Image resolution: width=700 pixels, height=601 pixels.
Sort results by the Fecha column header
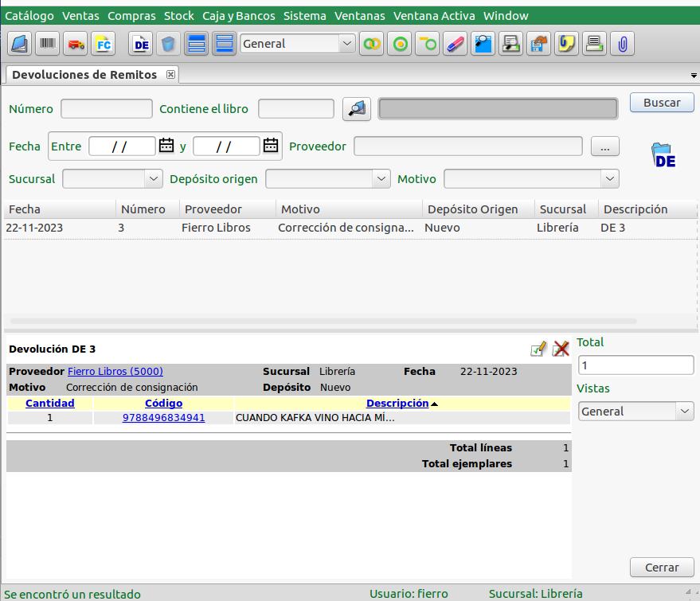pos(60,209)
